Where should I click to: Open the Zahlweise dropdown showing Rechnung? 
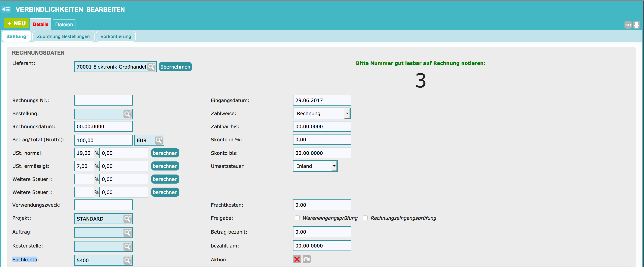pos(322,114)
